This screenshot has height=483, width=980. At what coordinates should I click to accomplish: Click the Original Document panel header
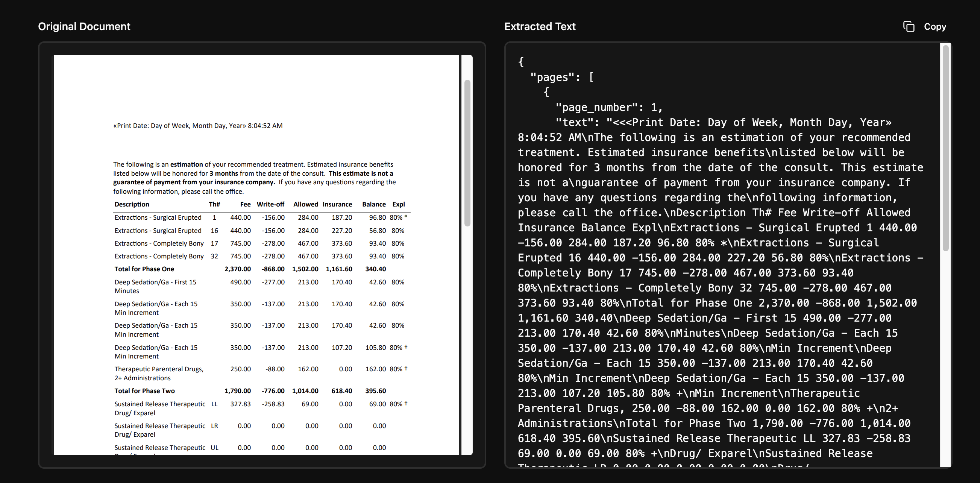(84, 26)
